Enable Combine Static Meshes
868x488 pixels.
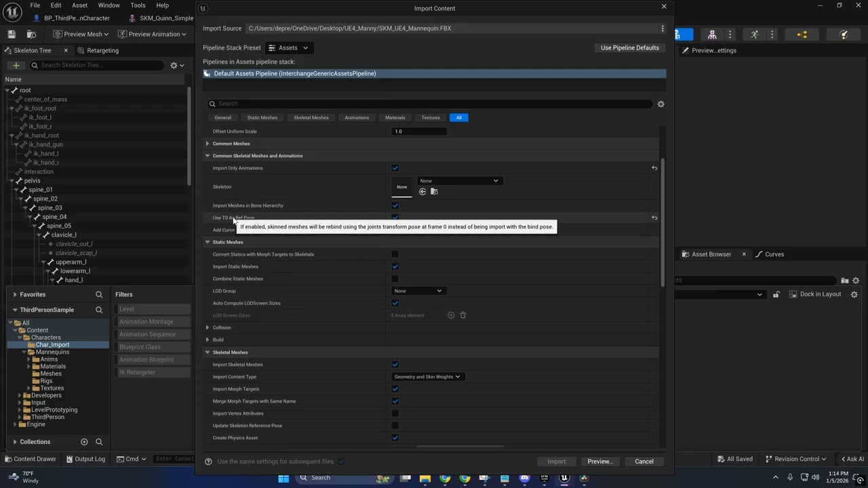pyautogui.click(x=395, y=279)
